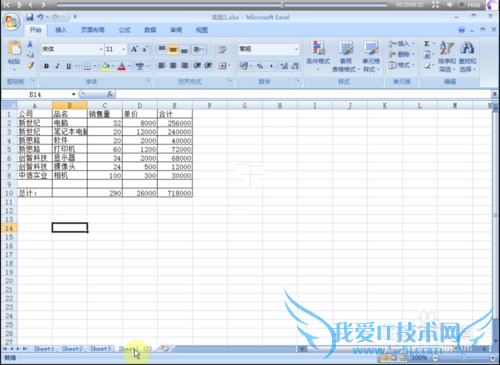Click Increase Decimal icon
This screenshot has width=500, height=365.
[284, 66]
